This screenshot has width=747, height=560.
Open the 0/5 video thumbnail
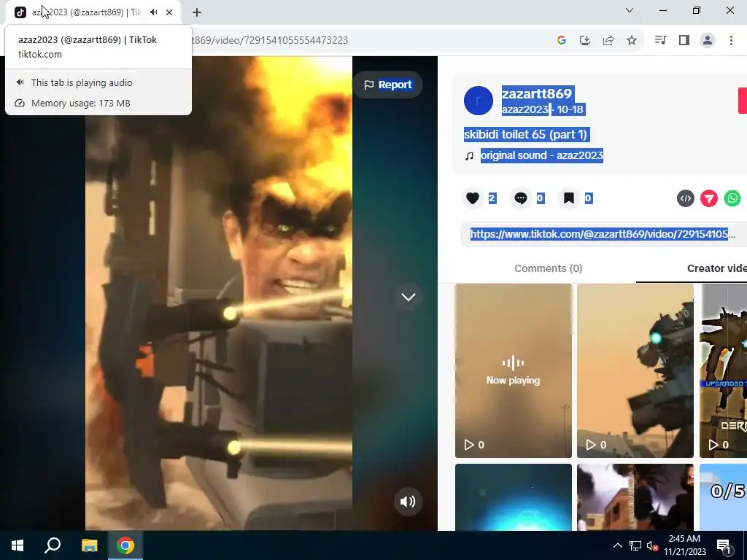click(723, 497)
